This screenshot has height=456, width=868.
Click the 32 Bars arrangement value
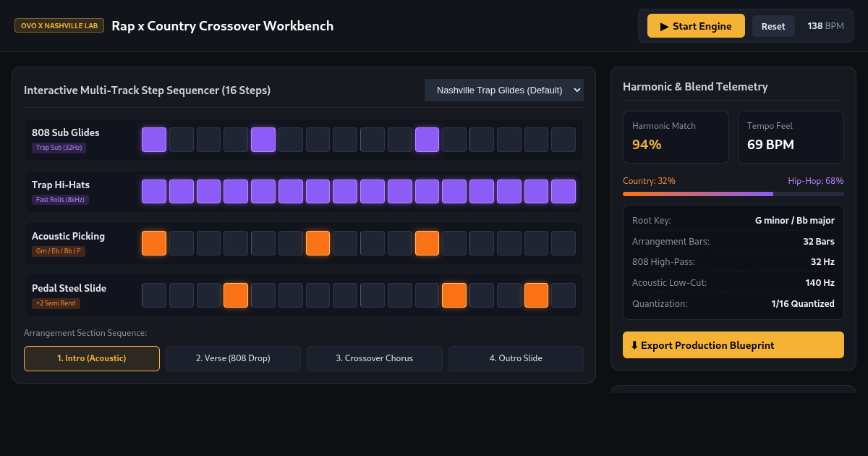819,241
